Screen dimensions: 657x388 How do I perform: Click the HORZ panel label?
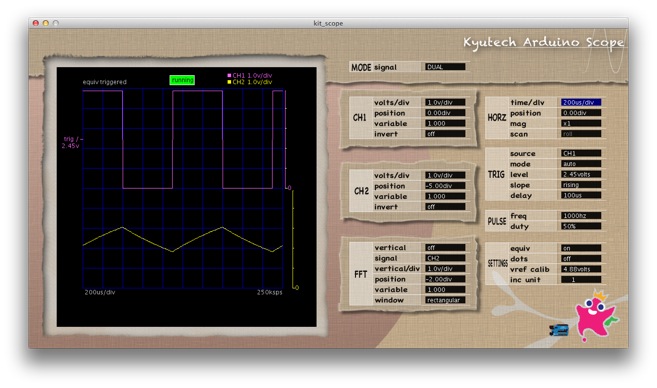(497, 118)
